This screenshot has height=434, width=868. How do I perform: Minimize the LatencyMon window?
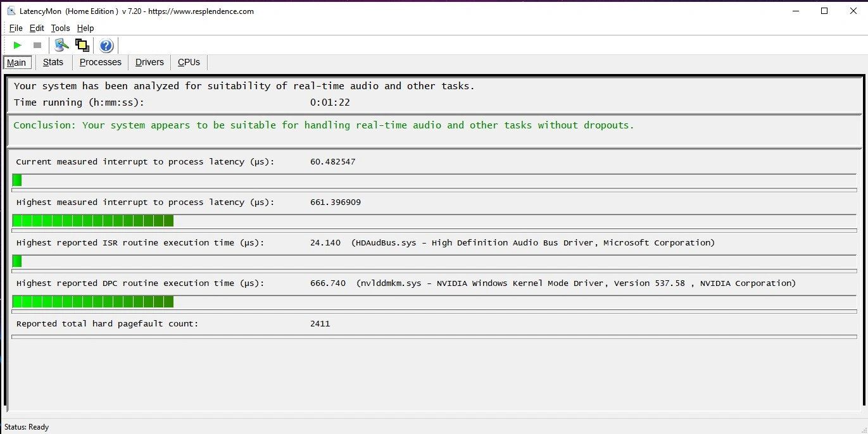(x=795, y=11)
